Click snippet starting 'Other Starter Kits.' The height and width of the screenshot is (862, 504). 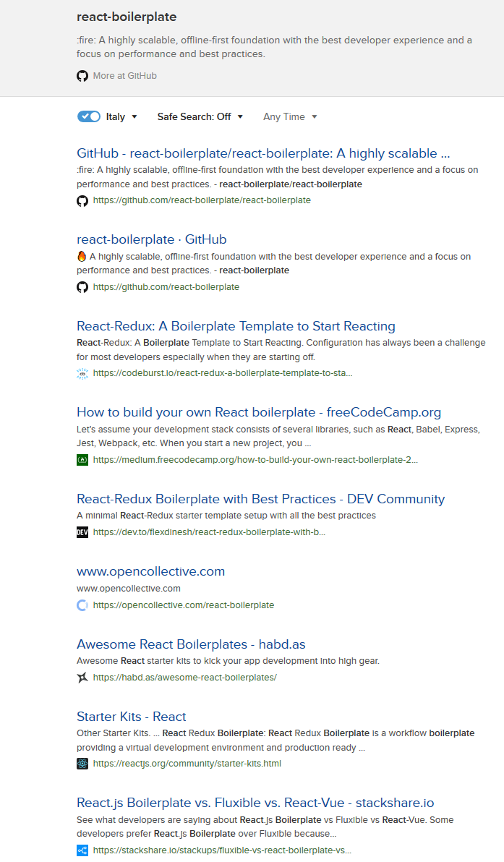point(276,741)
